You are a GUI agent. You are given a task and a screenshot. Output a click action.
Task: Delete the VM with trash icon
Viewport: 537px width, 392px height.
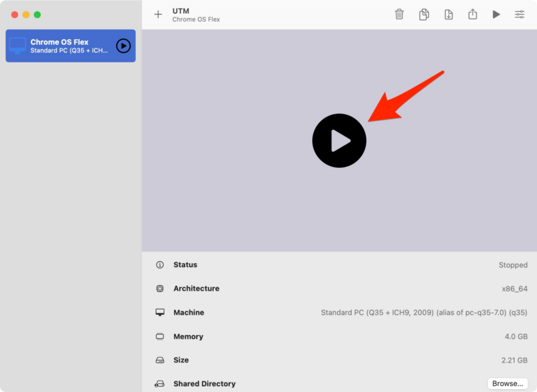coord(399,14)
